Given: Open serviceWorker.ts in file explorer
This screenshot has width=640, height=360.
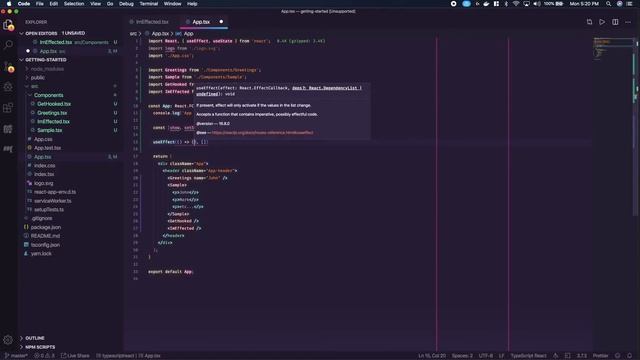Looking at the screenshot, I should tap(52, 201).
